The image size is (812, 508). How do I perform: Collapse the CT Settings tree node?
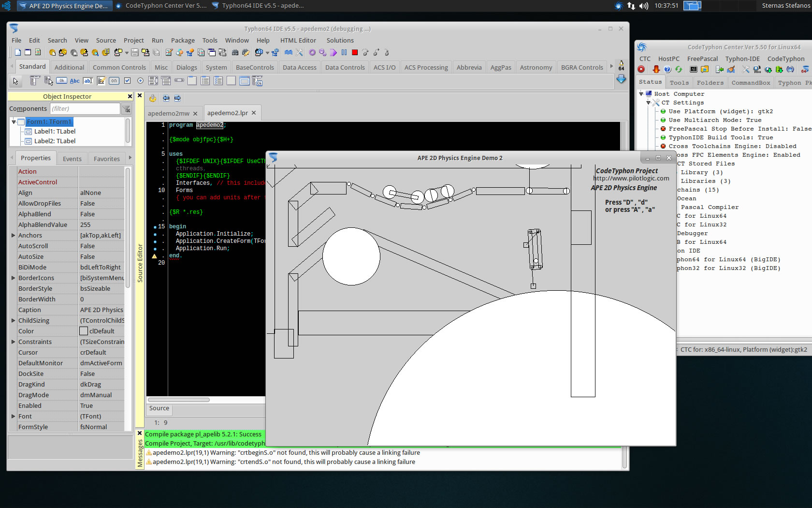click(649, 103)
